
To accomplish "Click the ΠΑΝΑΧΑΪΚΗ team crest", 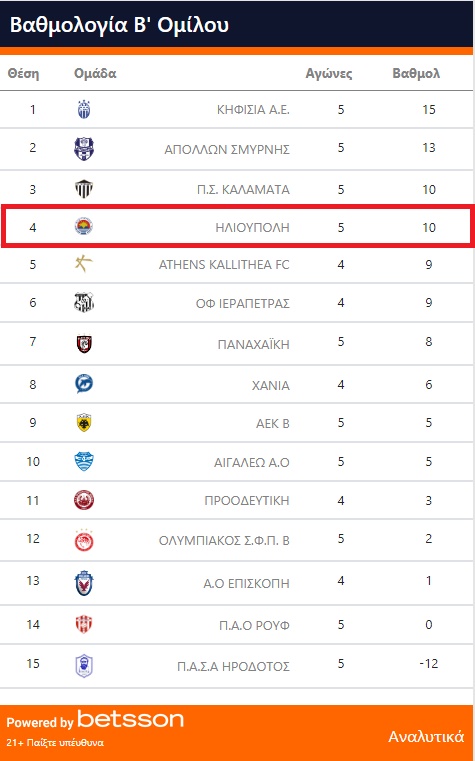I will tap(84, 344).
